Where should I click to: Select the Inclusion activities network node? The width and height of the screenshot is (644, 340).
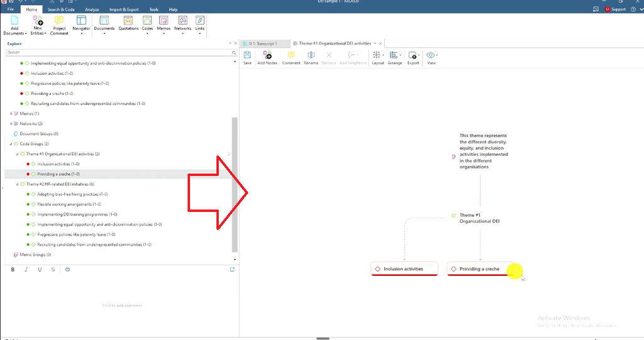404,268
